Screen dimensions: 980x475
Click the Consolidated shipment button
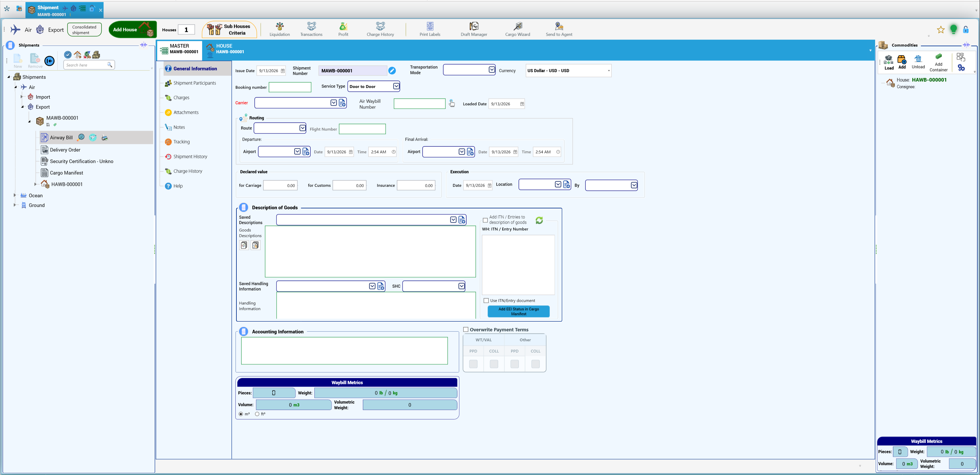point(84,30)
